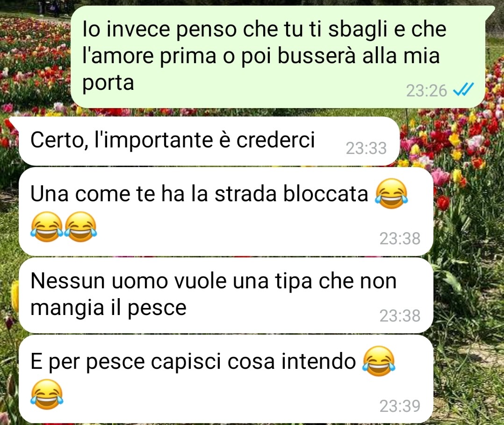Screen dimensions: 504x425
Task: Select message 'Certo, l'importante è crederci'
Action: [x=209, y=141]
